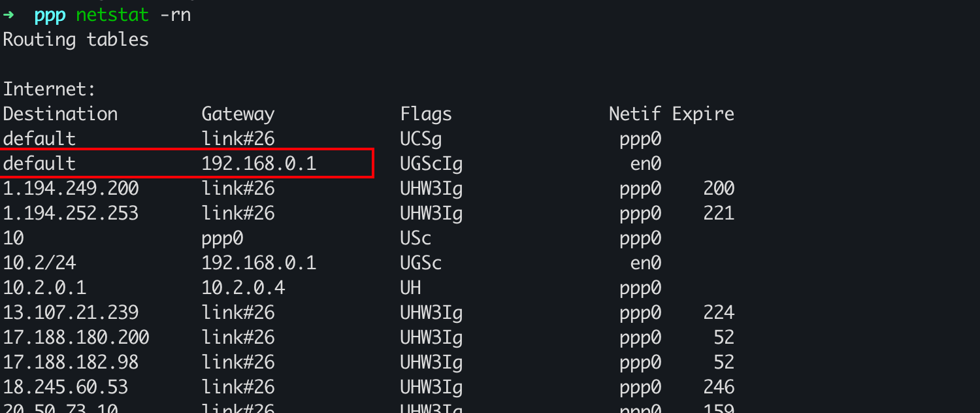
Task: Click destination 18.245.60.53
Action: [x=65, y=388]
